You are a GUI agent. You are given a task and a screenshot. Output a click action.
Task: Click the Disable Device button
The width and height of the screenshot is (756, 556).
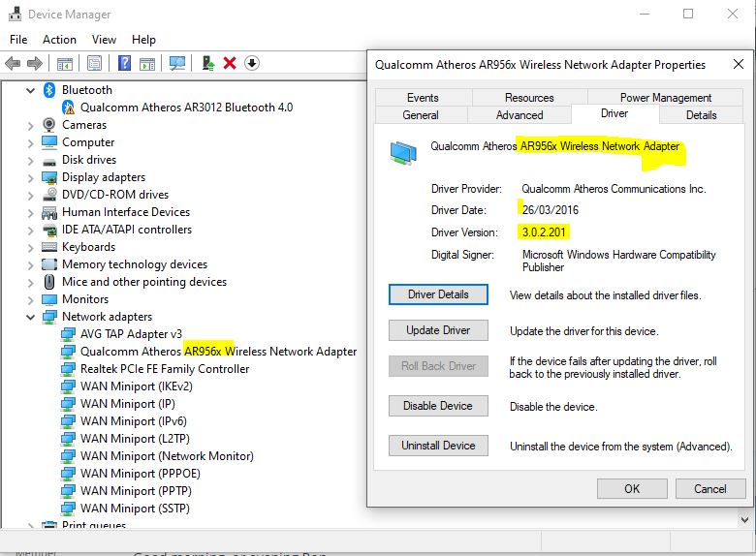(x=438, y=406)
